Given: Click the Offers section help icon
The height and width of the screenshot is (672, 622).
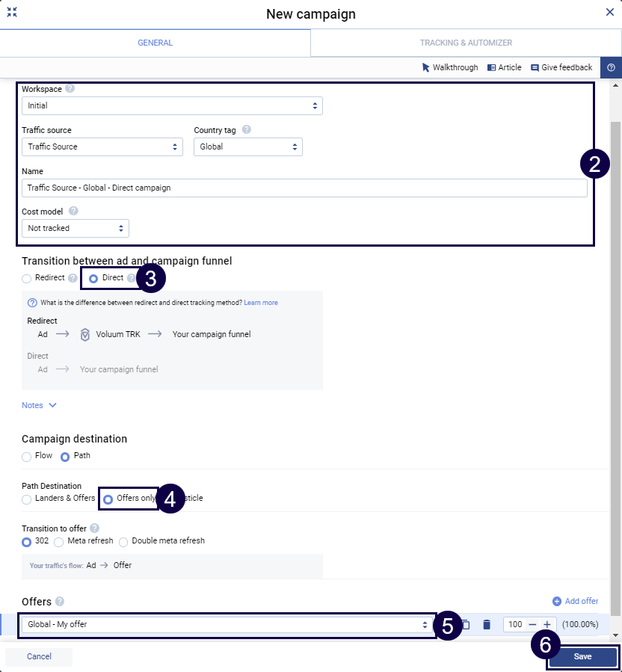Looking at the screenshot, I should pyautogui.click(x=60, y=601).
